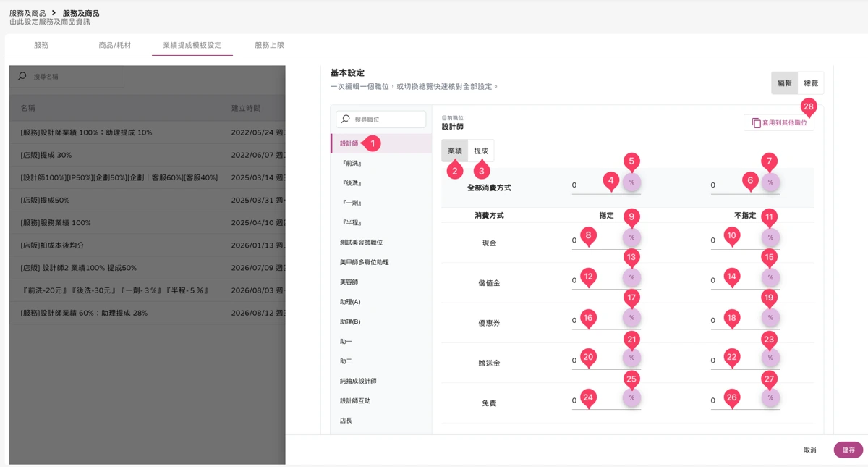Image resolution: width=868 pixels, height=467 pixels.
Task: Toggle the % unit for 全部消費方式 指定
Action: coord(631,182)
